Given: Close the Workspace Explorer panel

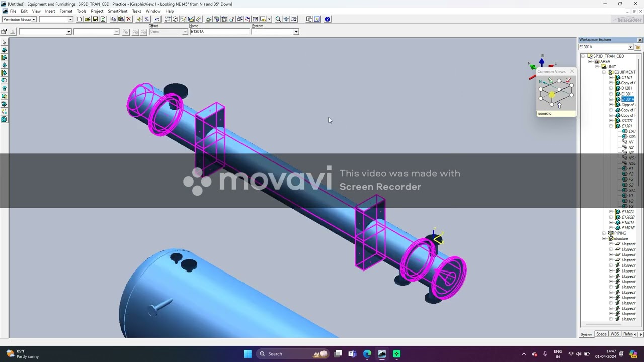Looking at the screenshot, I should tap(640, 40).
